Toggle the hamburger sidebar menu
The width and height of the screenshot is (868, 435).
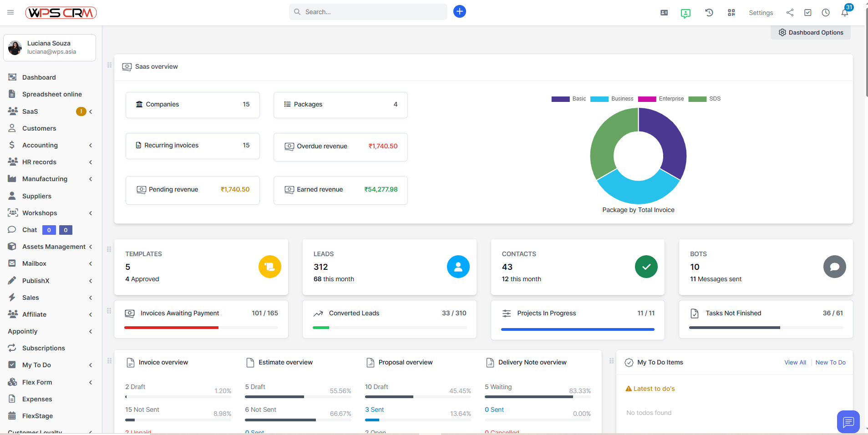(x=10, y=12)
